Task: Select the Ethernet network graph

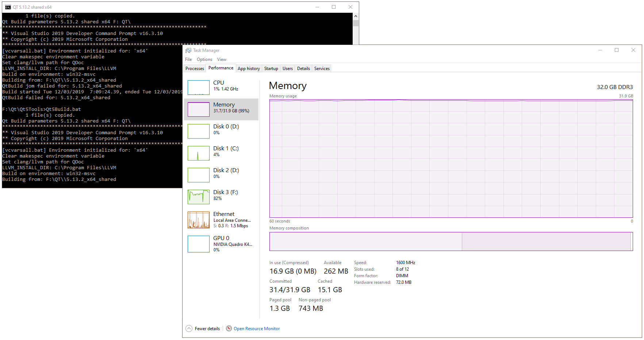Action: [199, 220]
